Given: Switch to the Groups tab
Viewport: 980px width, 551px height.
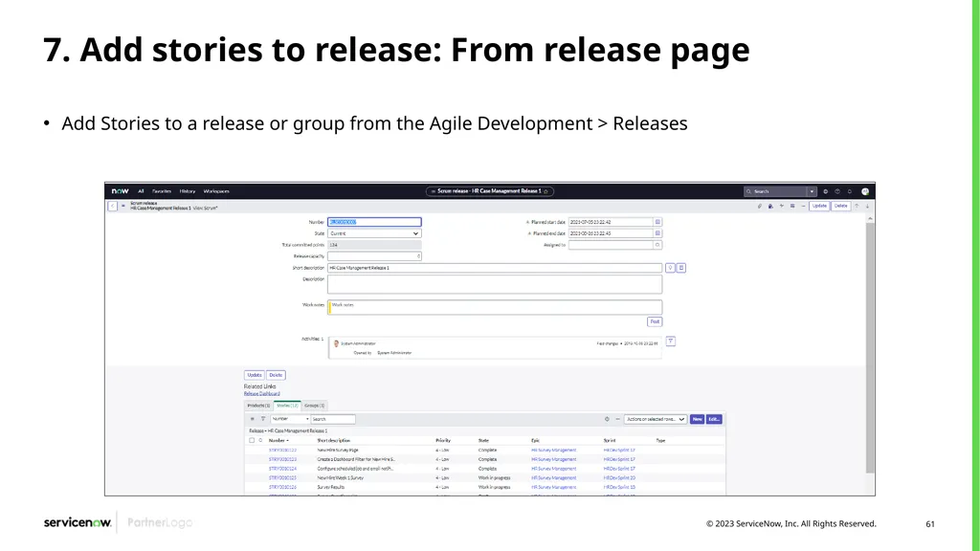Looking at the screenshot, I should tap(314, 406).
